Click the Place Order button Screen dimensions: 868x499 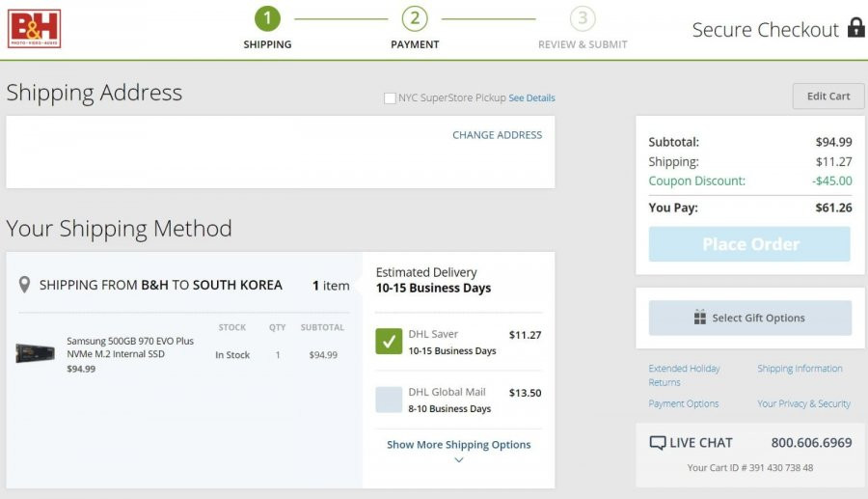(x=749, y=243)
